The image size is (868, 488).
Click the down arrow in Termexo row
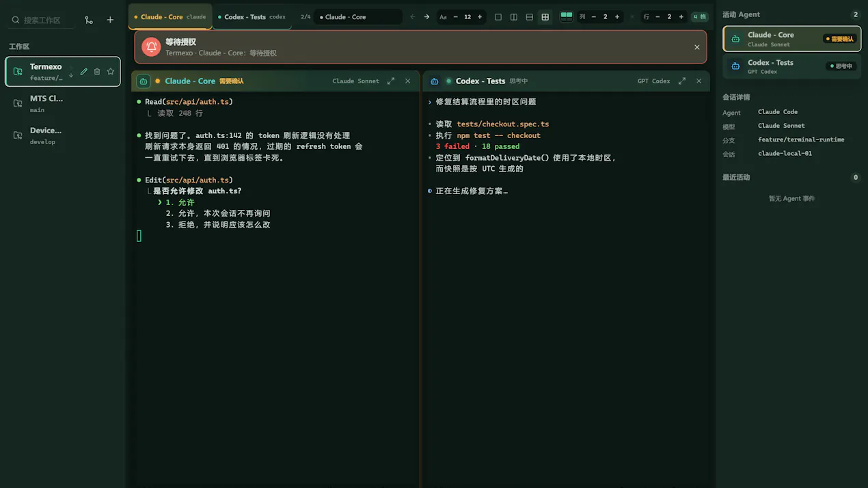click(x=71, y=74)
